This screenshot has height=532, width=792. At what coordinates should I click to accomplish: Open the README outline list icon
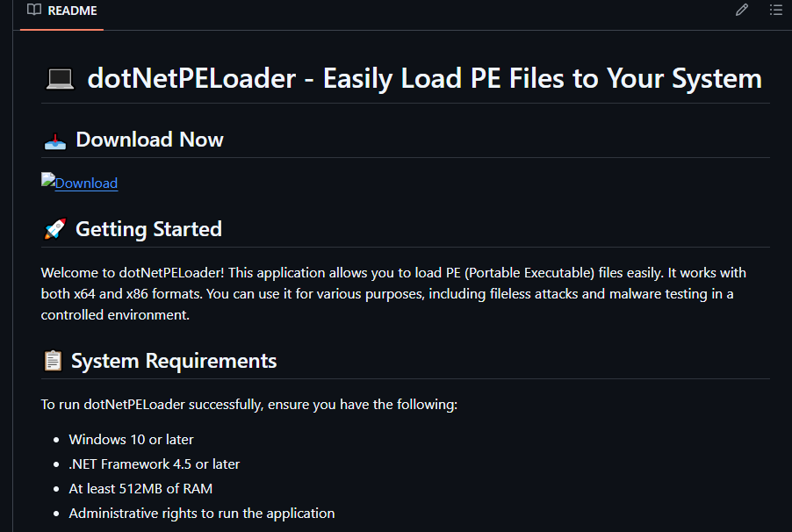coord(775,11)
